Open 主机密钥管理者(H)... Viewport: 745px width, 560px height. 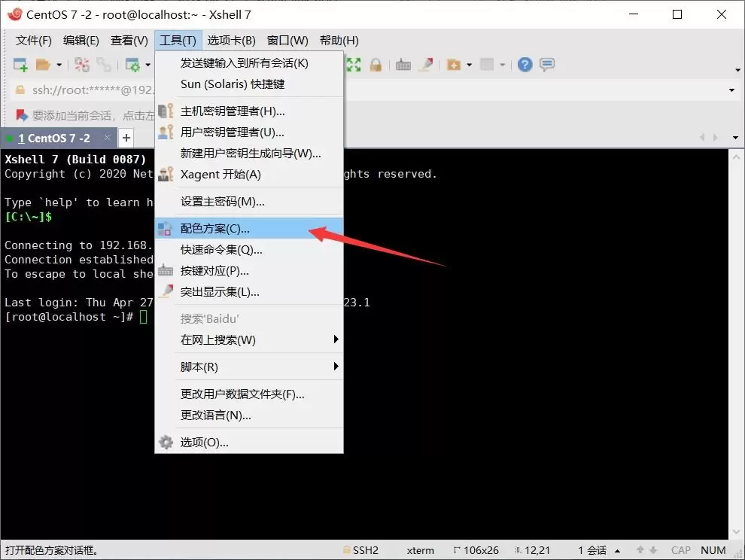click(x=249, y=111)
